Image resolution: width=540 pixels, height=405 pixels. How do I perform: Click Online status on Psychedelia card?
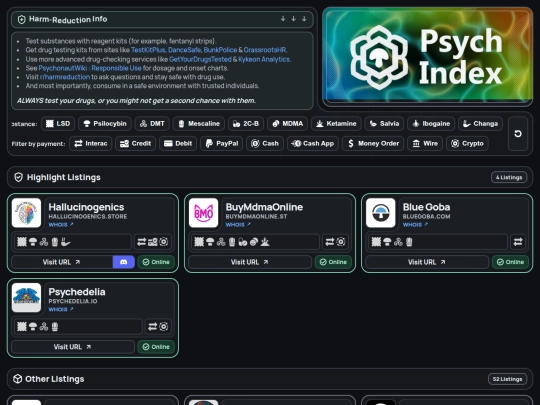tap(156, 347)
